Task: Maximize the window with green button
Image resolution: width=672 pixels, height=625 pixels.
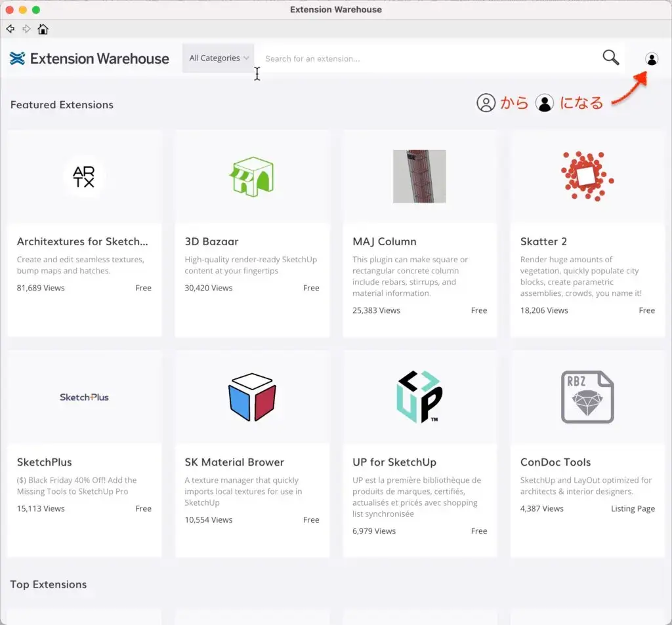Action: coord(36,9)
